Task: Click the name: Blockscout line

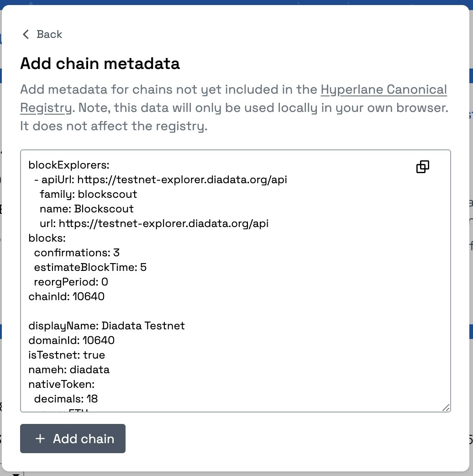Action: pos(87,209)
